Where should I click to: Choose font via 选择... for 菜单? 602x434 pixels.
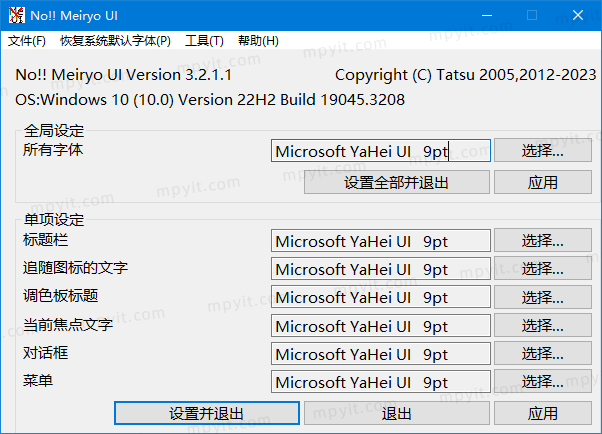click(542, 381)
